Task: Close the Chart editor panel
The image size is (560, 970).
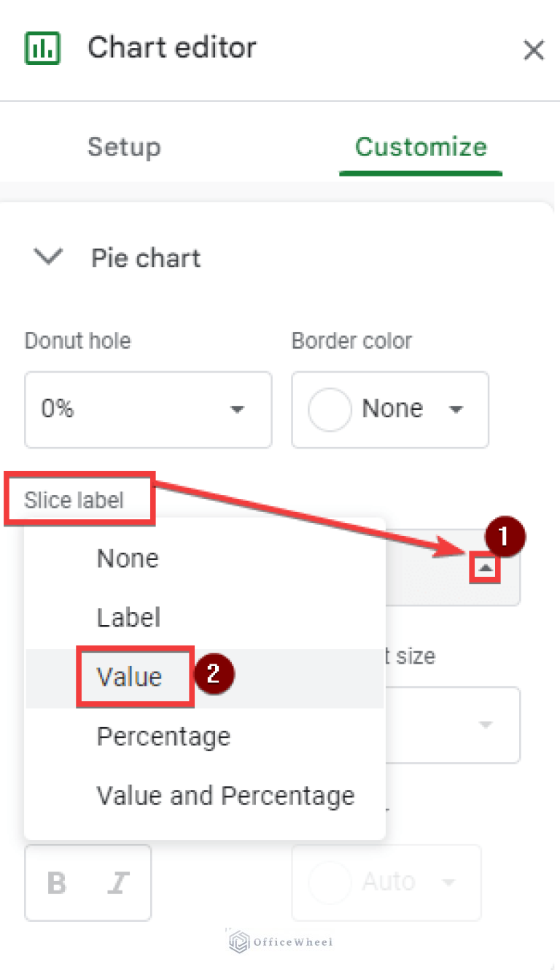Action: tap(534, 50)
